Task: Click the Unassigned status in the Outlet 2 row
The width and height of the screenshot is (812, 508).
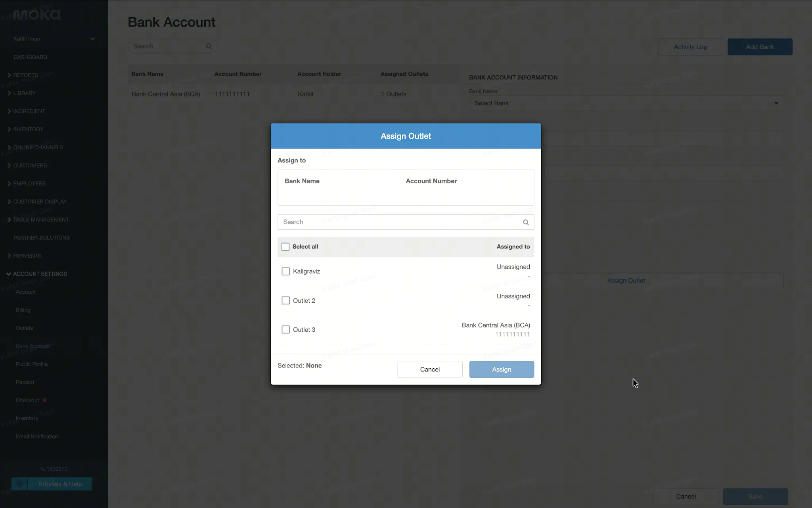Action: 513,296
